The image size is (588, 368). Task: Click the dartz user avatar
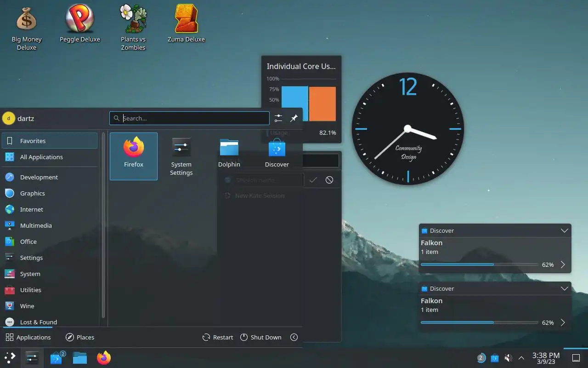8,118
